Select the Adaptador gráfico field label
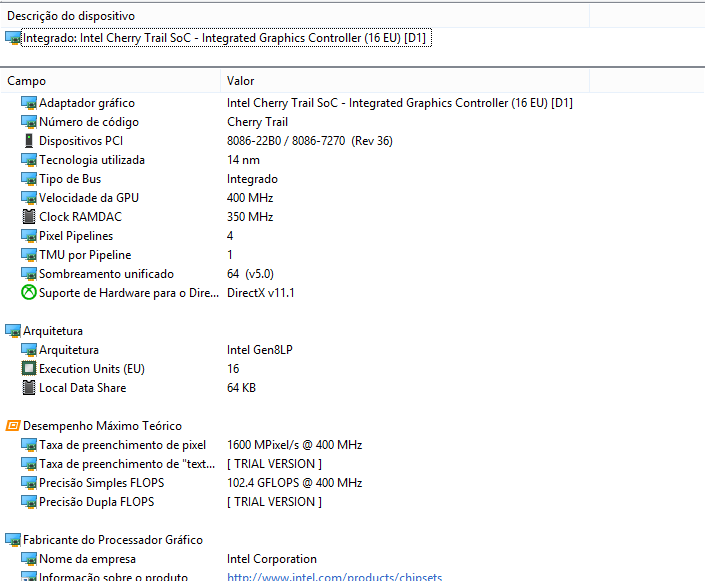Viewport: 705px width, 582px height. click(x=87, y=103)
